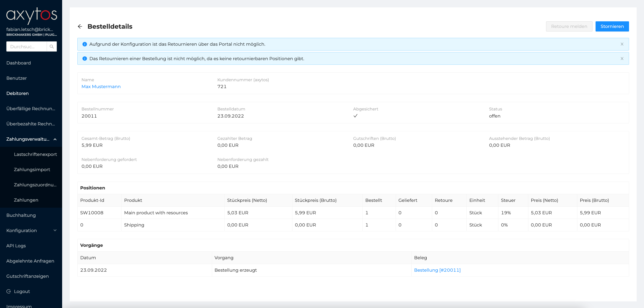The width and height of the screenshot is (644, 308).
Task: Click the BRICKMAKERS GMBH tenant label
Action: (x=31, y=35)
